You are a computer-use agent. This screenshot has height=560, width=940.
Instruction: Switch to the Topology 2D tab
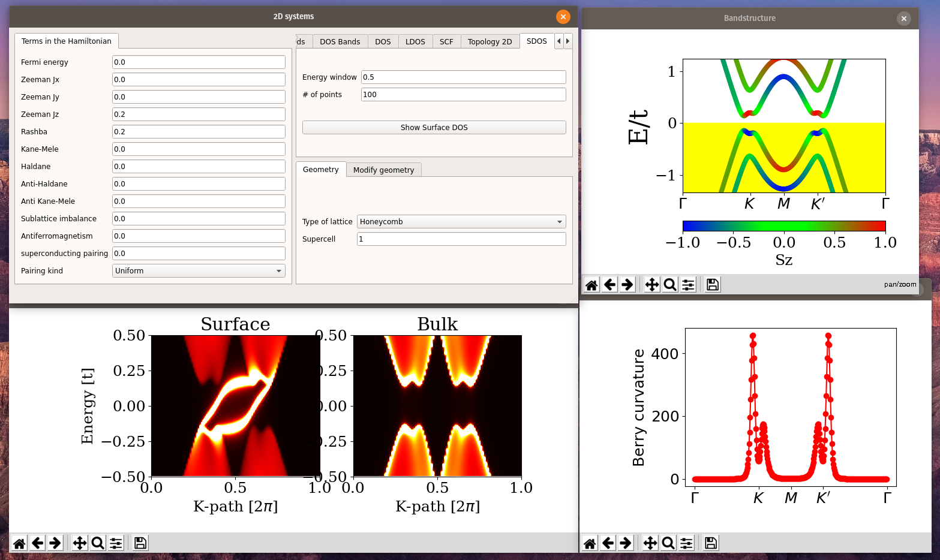pos(489,41)
